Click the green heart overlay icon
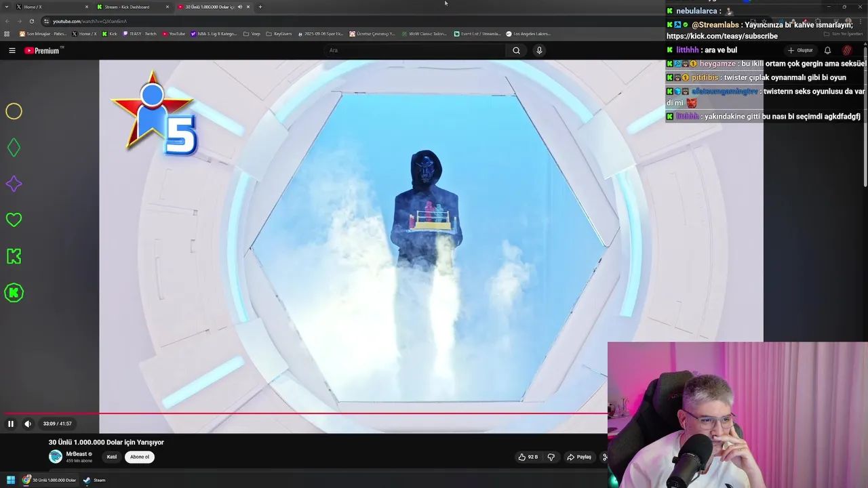 14,220
